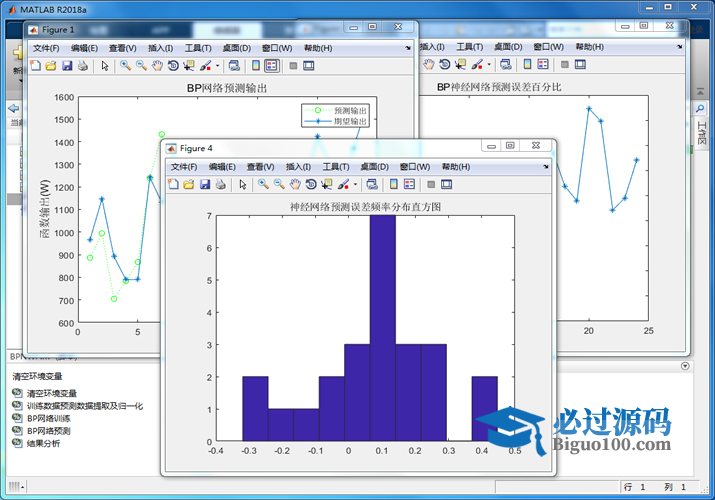Go to section BP网络预测

[49, 431]
